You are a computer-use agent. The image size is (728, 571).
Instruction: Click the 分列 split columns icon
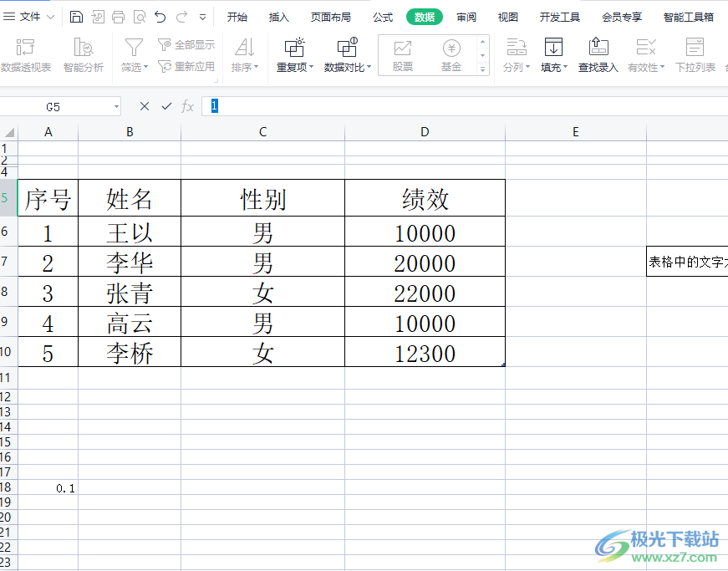pyautogui.click(x=517, y=48)
